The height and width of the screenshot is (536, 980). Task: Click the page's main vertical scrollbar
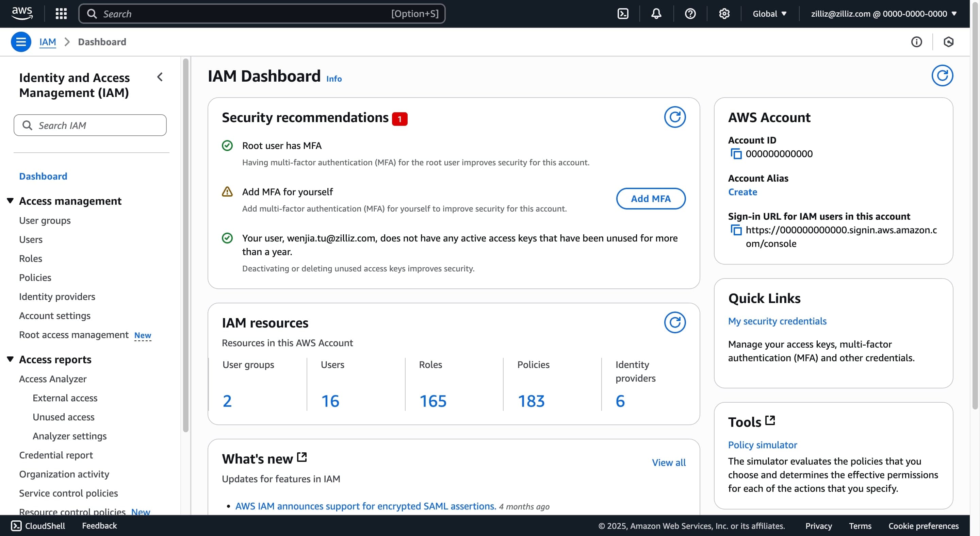[975, 205]
